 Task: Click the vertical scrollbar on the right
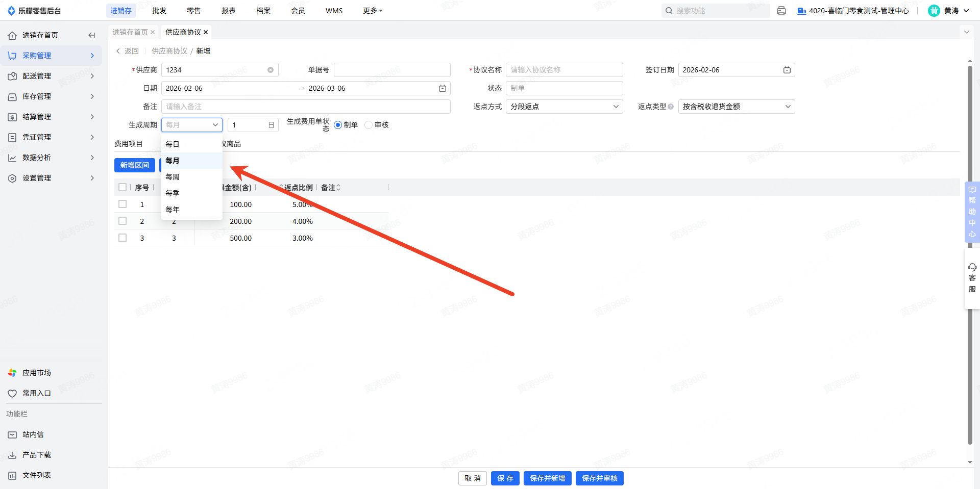[970, 255]
